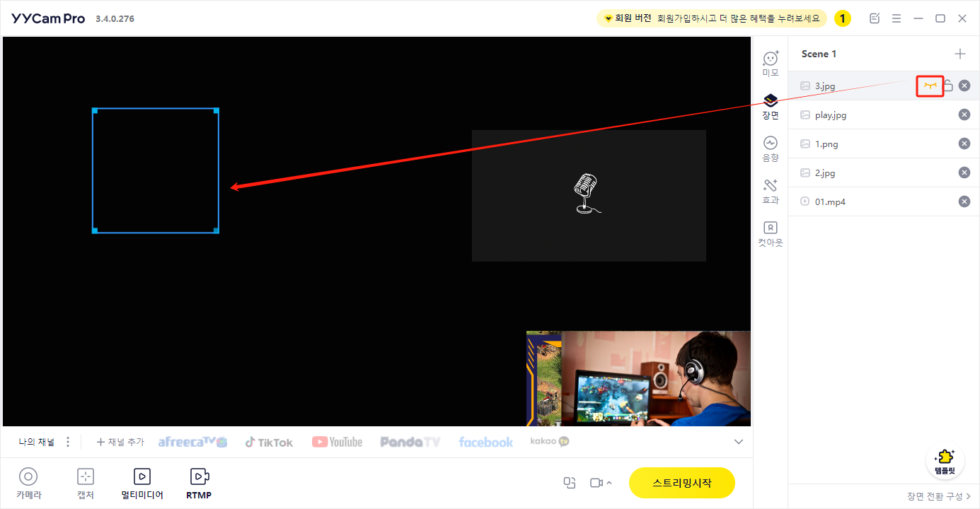Open the 효과 effects panel
This screenshot has width=980, height=509.
771,191
